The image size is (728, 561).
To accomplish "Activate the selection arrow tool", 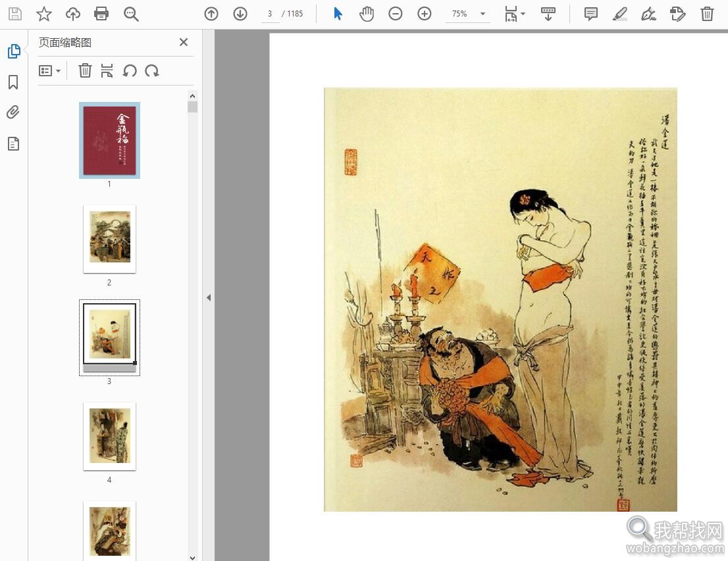I will tap(338, 14).
